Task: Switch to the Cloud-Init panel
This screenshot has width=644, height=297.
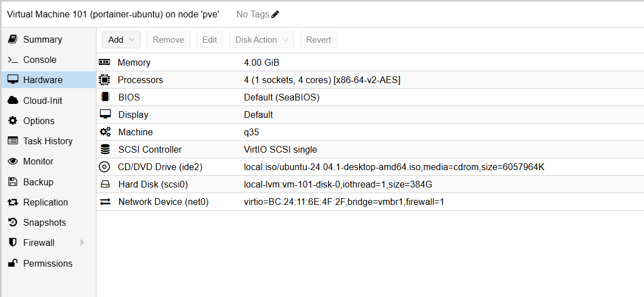Action: click(x=42, y=100)
